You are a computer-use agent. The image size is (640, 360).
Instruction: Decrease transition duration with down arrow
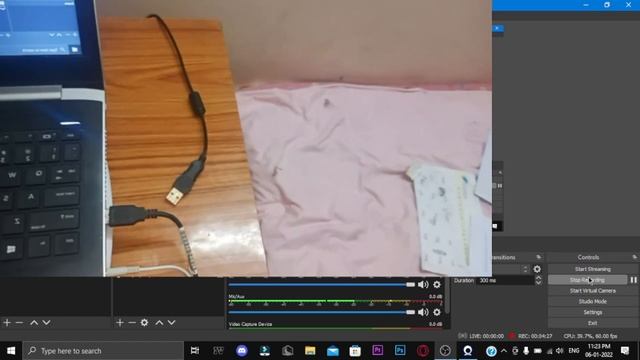(x=538, y=282)
